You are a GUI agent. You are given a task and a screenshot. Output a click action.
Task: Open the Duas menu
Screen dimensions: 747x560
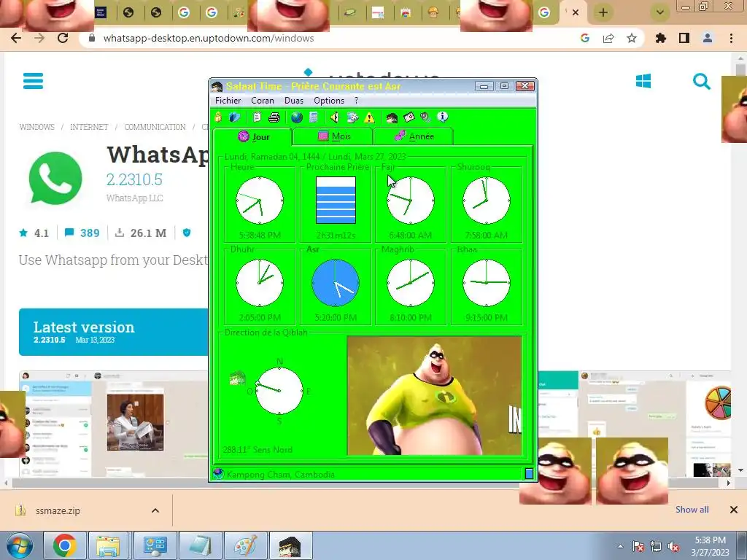click(294, 101)
